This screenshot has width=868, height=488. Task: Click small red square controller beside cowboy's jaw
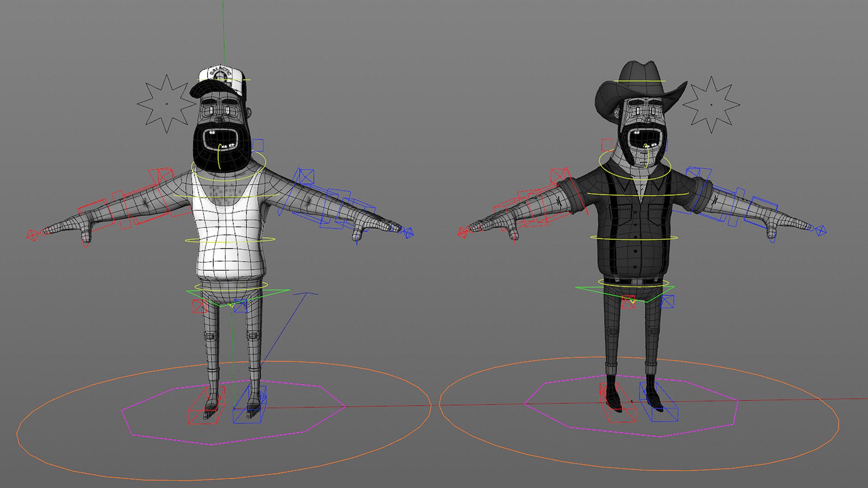[606, 145]
